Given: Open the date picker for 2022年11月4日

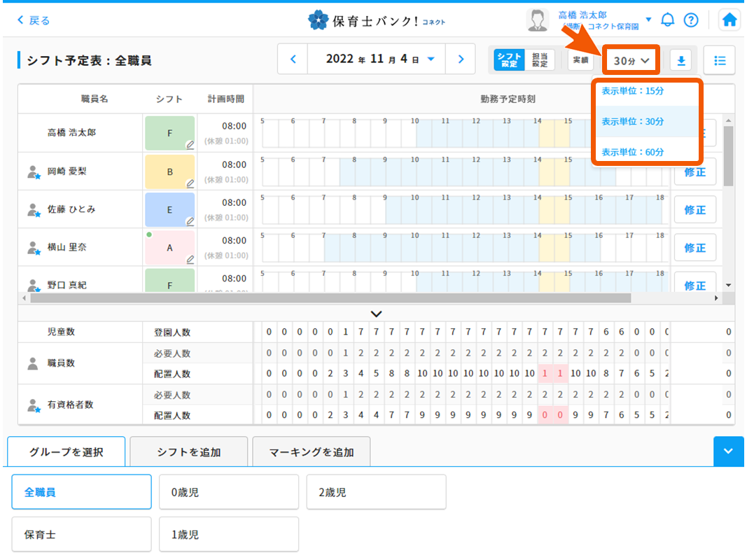Looking at the screenshot, I should (376, 59).
